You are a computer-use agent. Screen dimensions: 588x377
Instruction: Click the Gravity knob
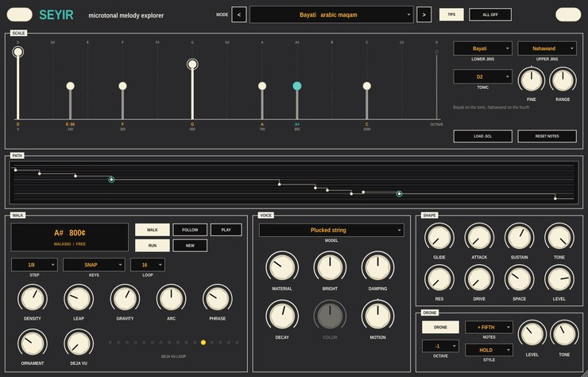[x=125, y=299]
